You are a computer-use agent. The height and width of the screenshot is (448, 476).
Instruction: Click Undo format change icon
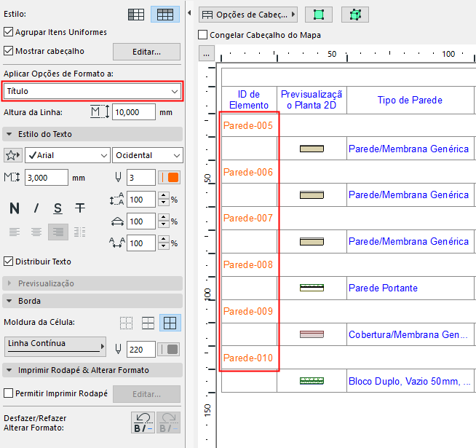pos(143,423)
